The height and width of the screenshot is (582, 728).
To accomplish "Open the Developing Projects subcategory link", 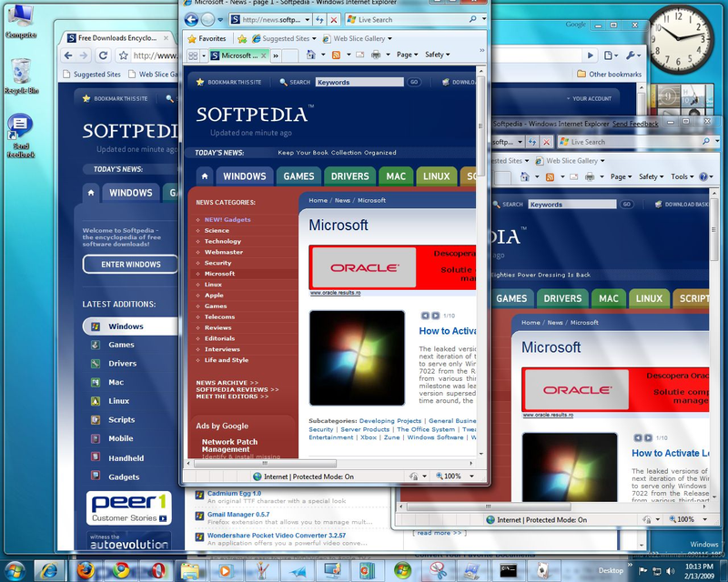I will click(390, 421).
